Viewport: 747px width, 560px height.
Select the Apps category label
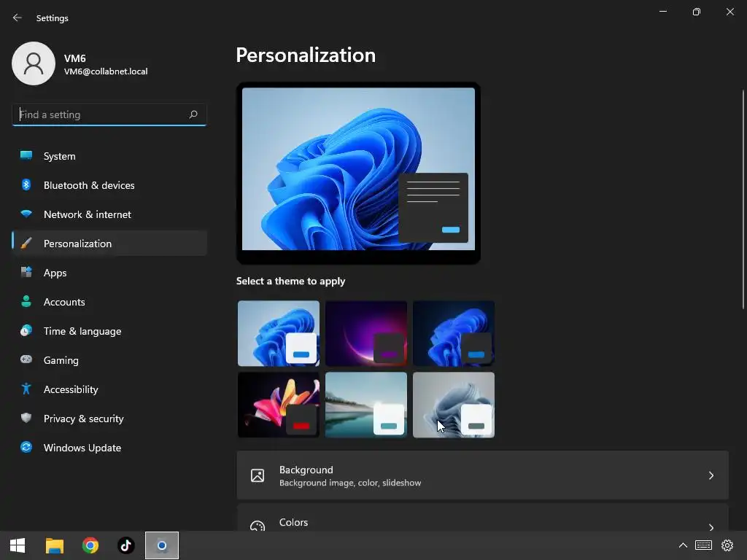click(55, 273)
